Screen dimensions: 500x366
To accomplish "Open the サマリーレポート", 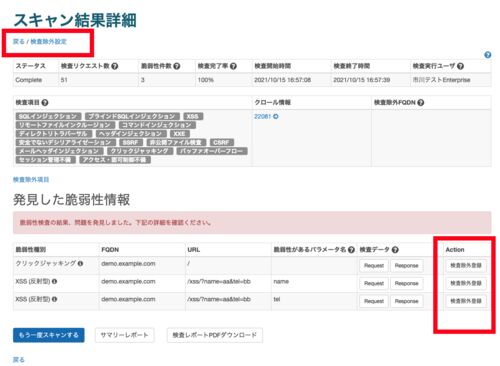I will (124, 335).
